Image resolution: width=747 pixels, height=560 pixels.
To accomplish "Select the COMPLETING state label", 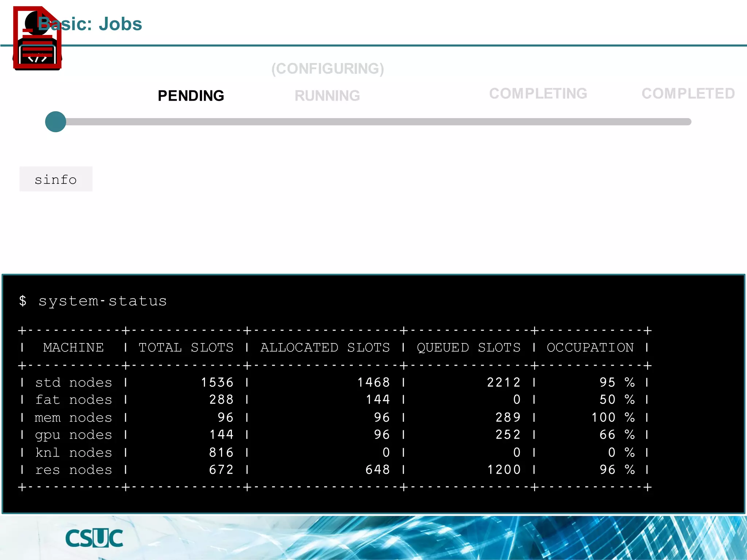I will [538, 94].
